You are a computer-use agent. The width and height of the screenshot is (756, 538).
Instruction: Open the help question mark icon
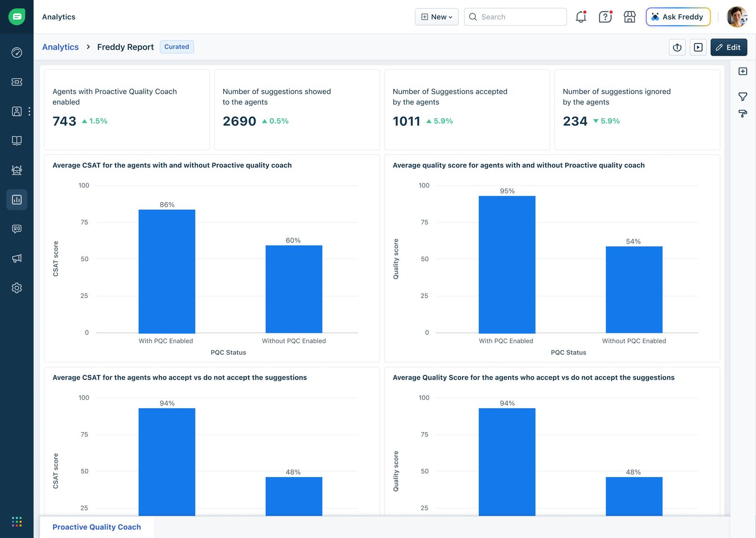coord(605,17)
